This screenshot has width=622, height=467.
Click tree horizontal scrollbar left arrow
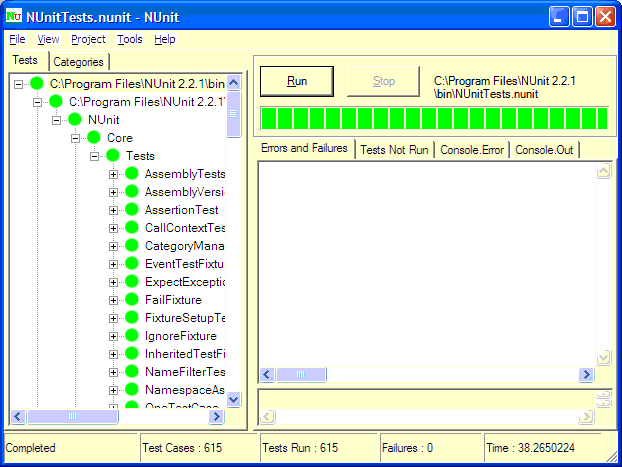tap(18, 416)
